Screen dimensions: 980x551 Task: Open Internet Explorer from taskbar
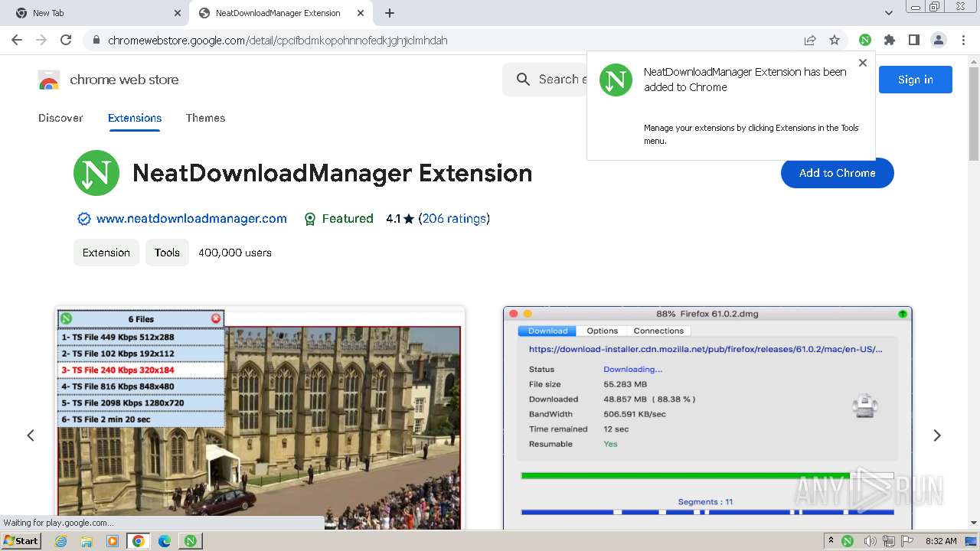61,541
